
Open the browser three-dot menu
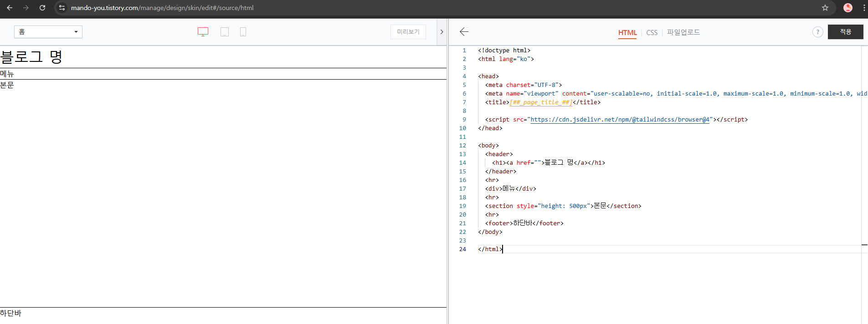pyautogui.click(x=864, y=8)
